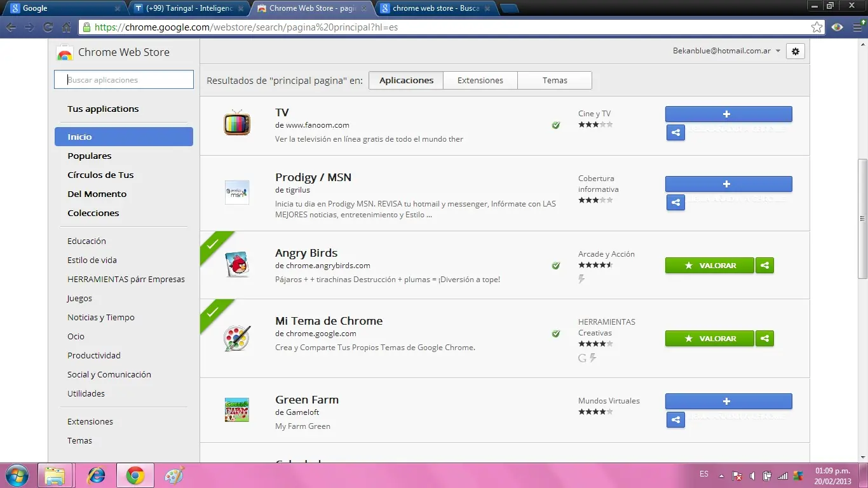Viewport: 868px width, 488px height.
Task: Switch to the Taringa! tab
Action: tap(189, 8)
